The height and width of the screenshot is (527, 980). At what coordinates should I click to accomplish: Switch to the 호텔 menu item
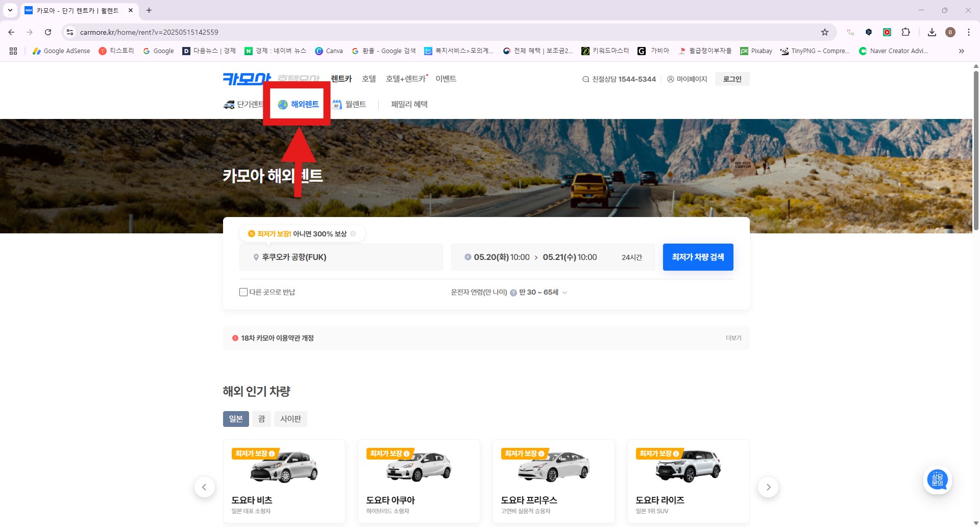click(369, 79)
